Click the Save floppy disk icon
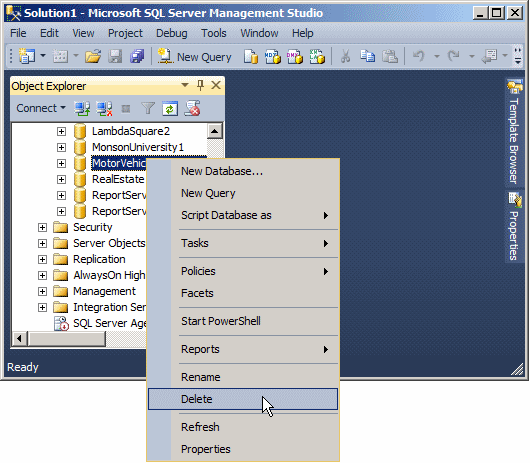 pyautogui.click(x=115, y=56)
